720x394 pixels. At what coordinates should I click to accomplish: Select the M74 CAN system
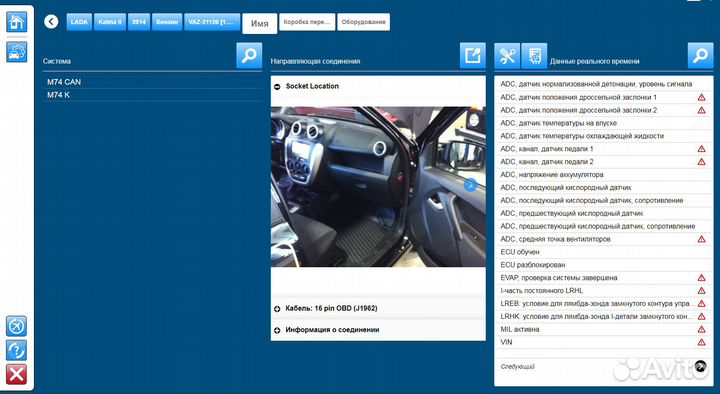[x=152, y=82]
